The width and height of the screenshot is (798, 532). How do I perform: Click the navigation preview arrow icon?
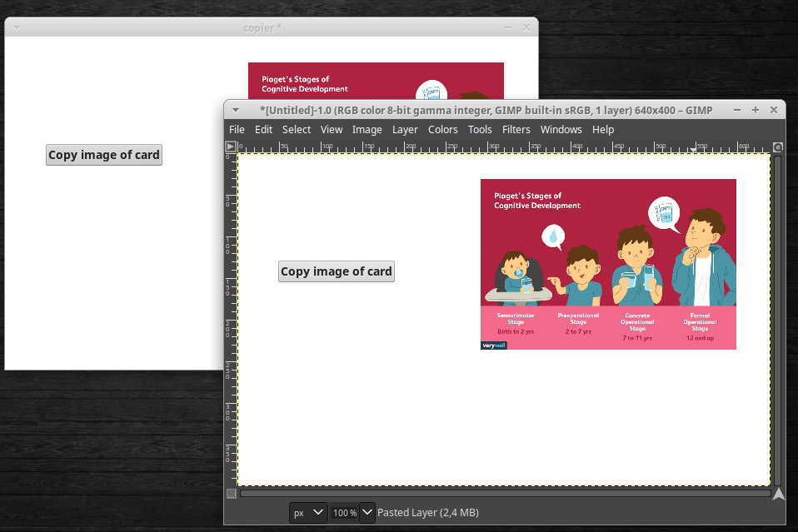click(x=778, y=494)
